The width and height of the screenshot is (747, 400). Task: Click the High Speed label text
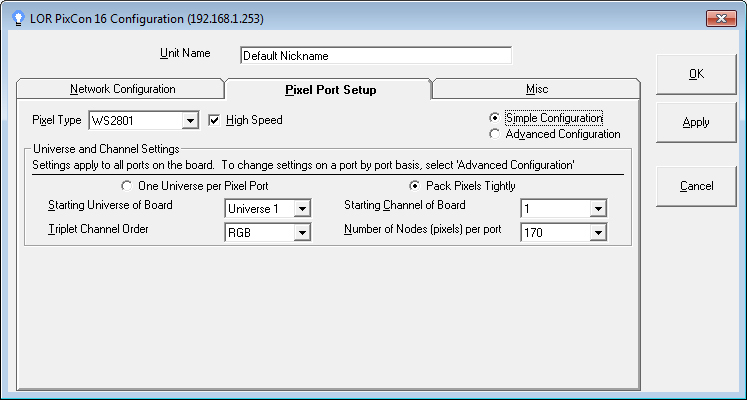tap(254, 120)
